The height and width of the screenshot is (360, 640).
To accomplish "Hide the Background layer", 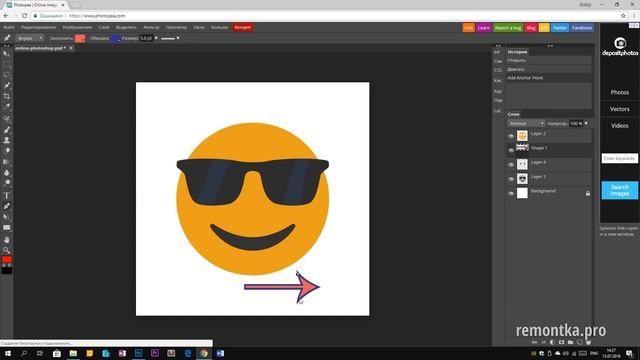I will [x=511, y=193].
